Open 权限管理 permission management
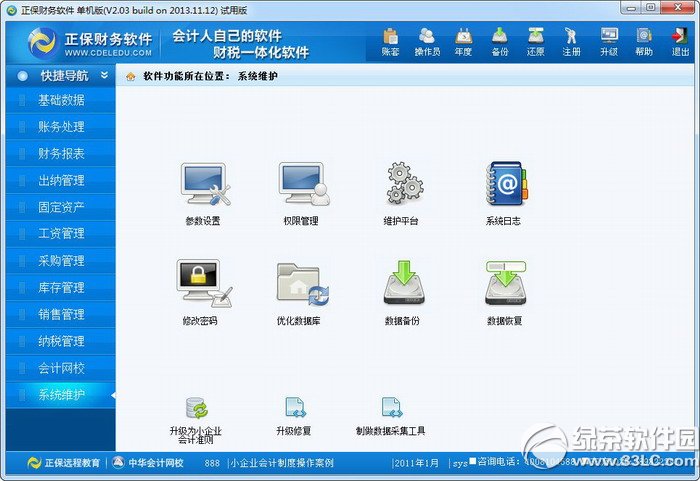Screen dimensions: 700x481 [x=302, y=193]
